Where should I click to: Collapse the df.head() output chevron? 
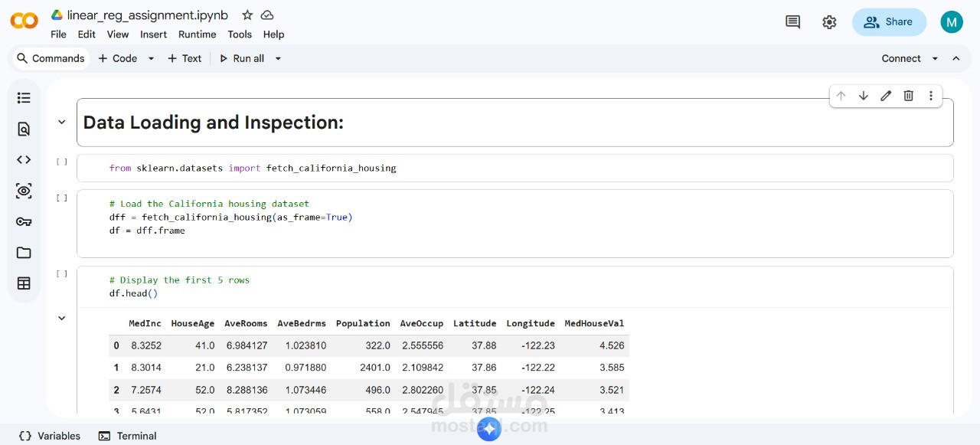[61, 318]
